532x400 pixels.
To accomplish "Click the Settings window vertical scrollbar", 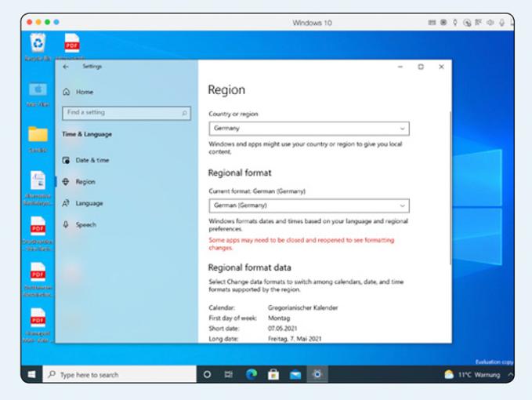I will pyautogui.click(x=451, y=187).
